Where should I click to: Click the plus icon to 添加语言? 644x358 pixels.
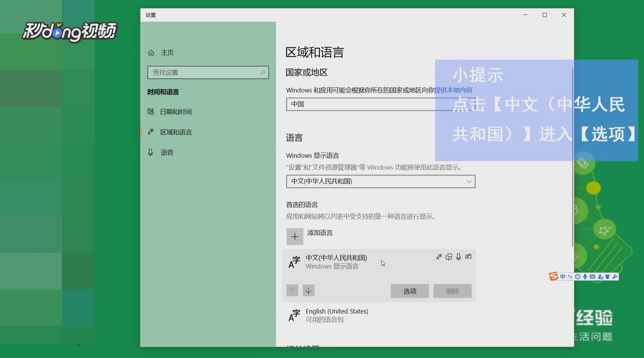click(295, 237)
